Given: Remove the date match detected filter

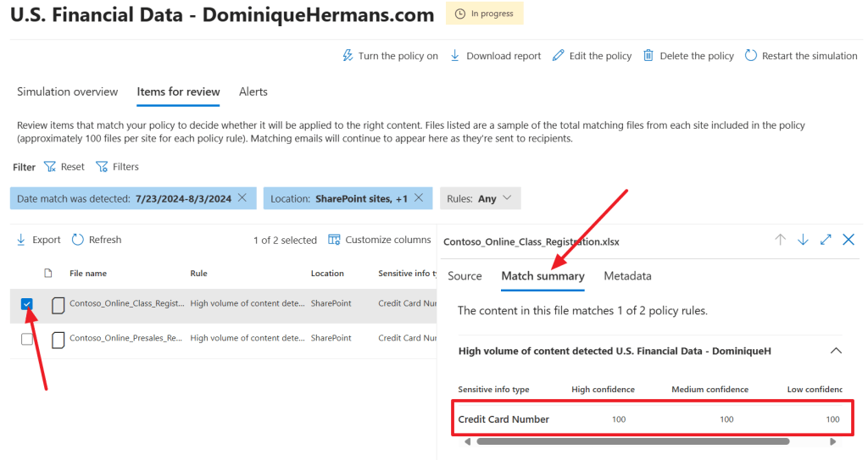Looking at the screenshot, I should [x=242, y=198].
